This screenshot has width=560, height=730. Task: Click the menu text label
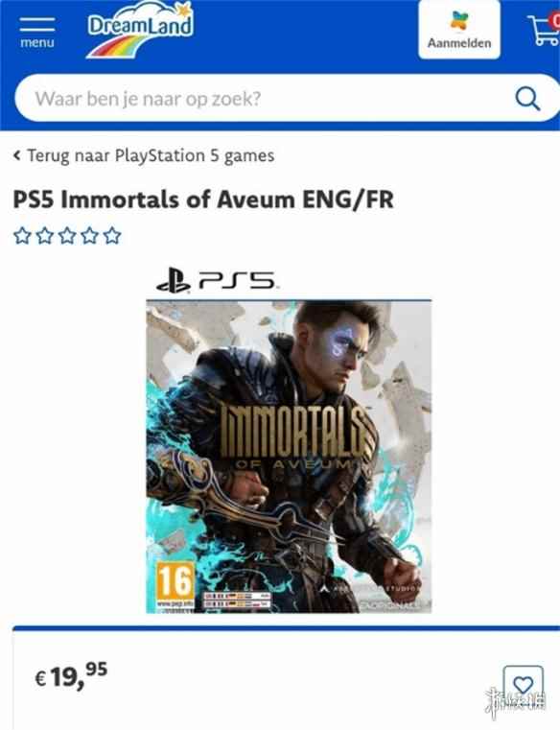(x=36, y=43)
